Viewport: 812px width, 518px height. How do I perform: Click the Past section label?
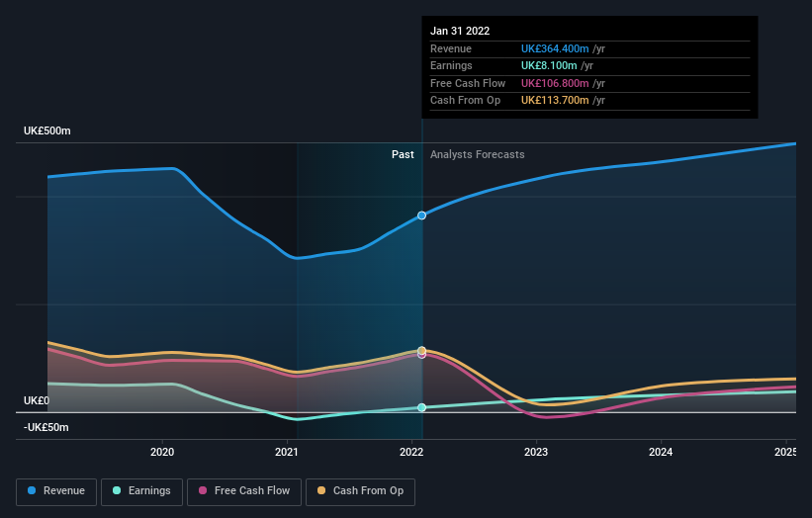point(403,154)
